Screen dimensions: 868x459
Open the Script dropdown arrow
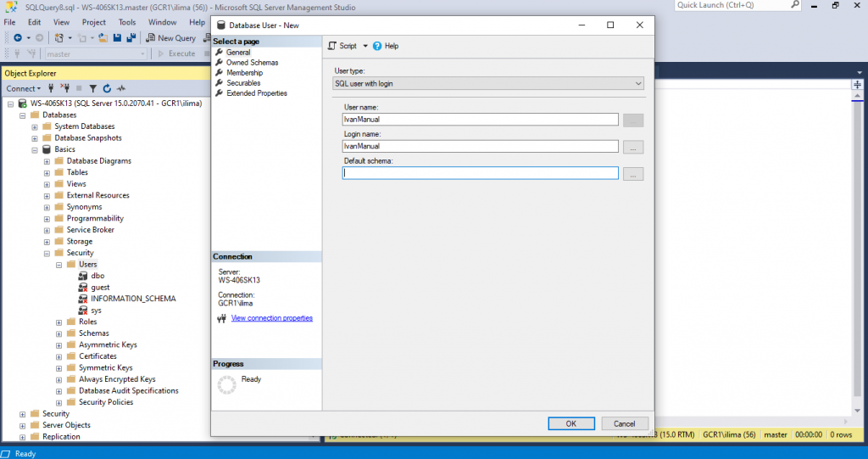[365, 46]
